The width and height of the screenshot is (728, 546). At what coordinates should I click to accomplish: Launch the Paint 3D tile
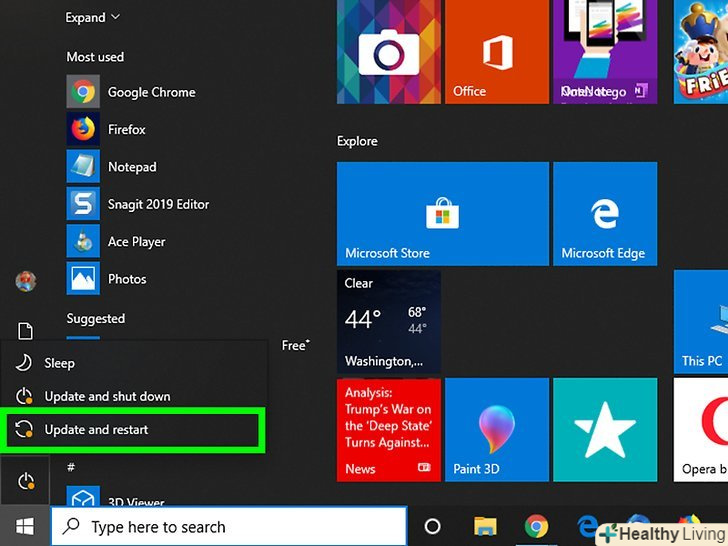pyautogui.click(x=496, y=430)
